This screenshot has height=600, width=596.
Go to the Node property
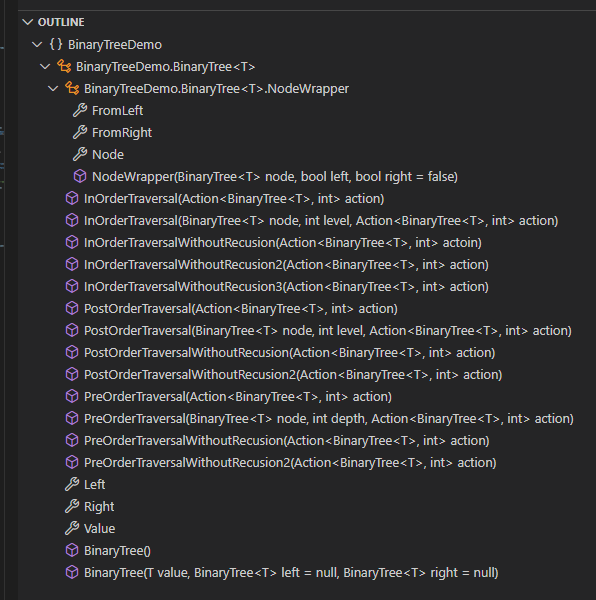(x=108, y=155)
